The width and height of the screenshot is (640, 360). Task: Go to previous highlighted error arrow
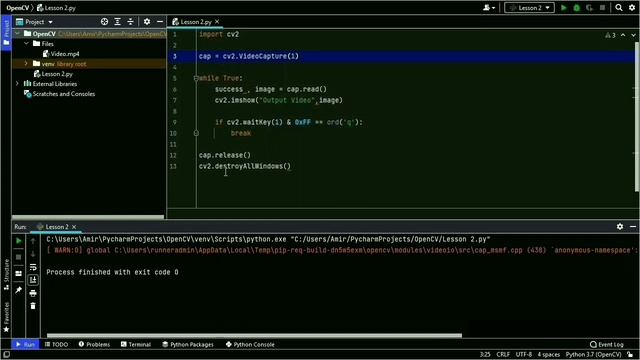[x=623, y=35]
